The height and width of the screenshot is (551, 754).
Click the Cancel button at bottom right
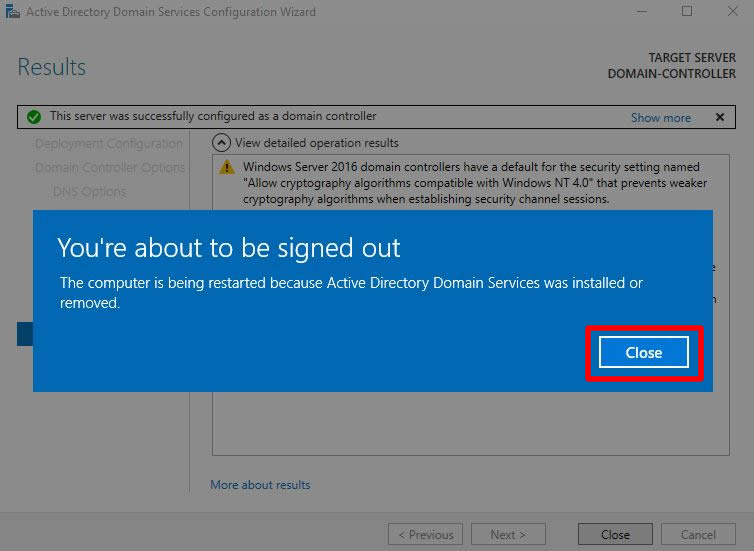pos(699,534)
